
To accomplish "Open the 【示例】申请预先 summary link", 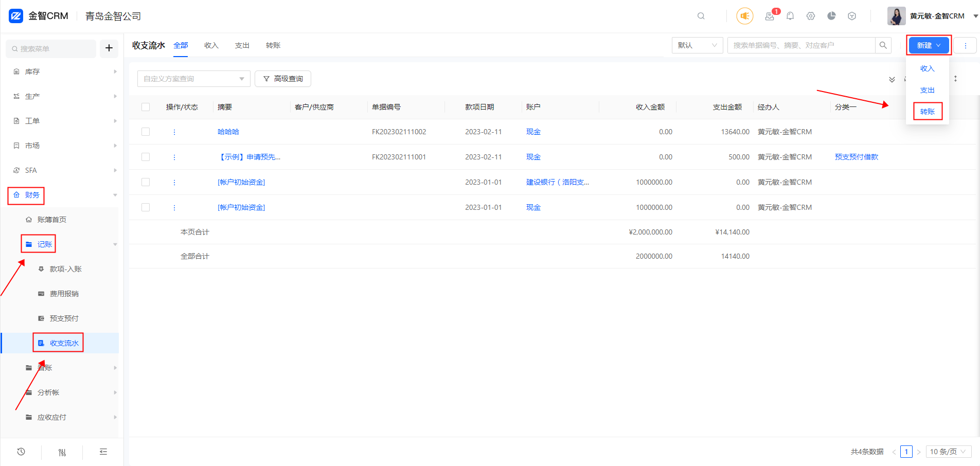I will click(x=249, y=157).
